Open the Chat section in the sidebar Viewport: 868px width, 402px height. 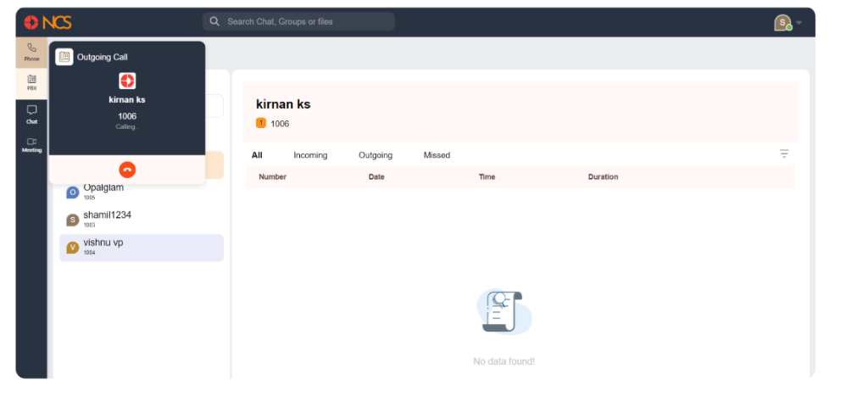click(31, 114)
